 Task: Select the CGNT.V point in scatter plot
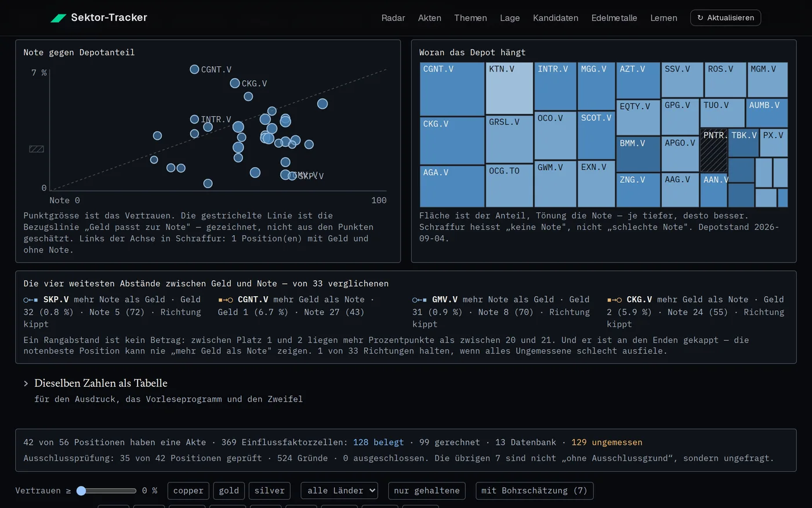point(195,70)
